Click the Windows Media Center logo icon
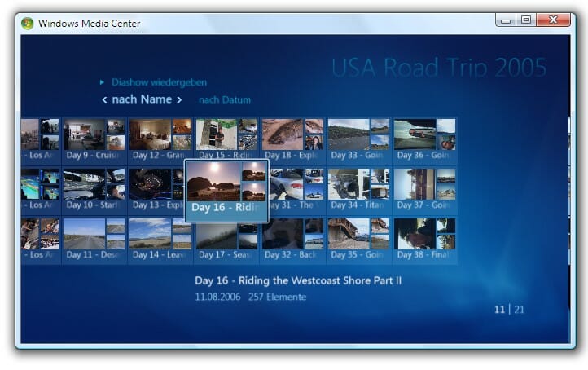The height and width of the screenshot is (370, 588). 28,24
